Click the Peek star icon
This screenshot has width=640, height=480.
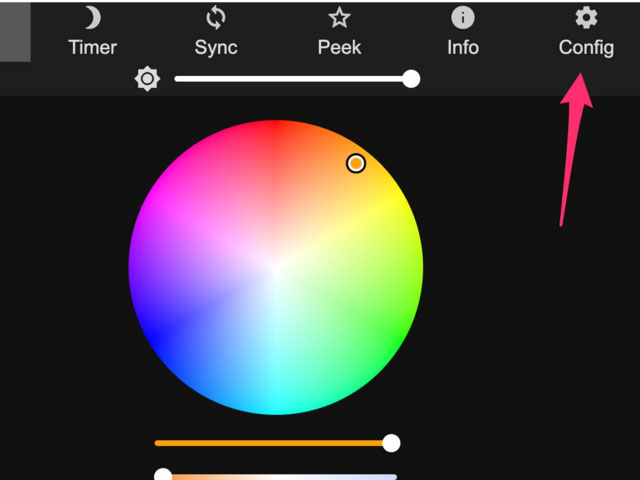[339, 18]
